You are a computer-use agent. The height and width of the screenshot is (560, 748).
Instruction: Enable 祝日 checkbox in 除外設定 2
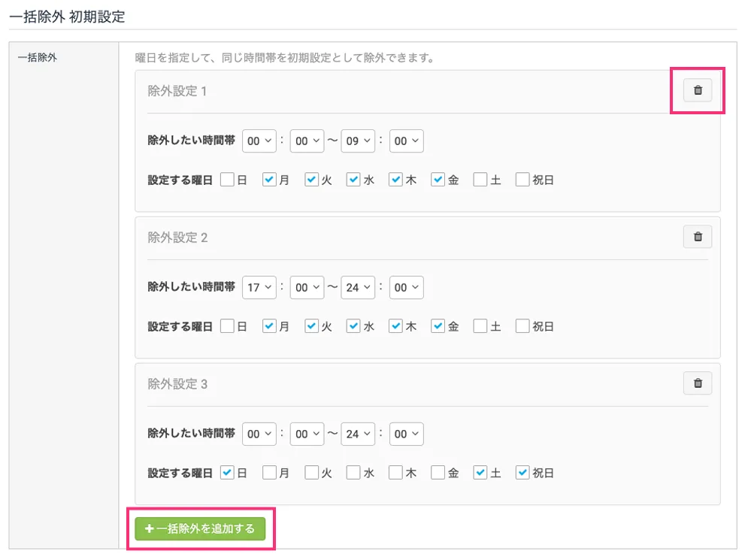pyautogui.click(x=522, y=327)
